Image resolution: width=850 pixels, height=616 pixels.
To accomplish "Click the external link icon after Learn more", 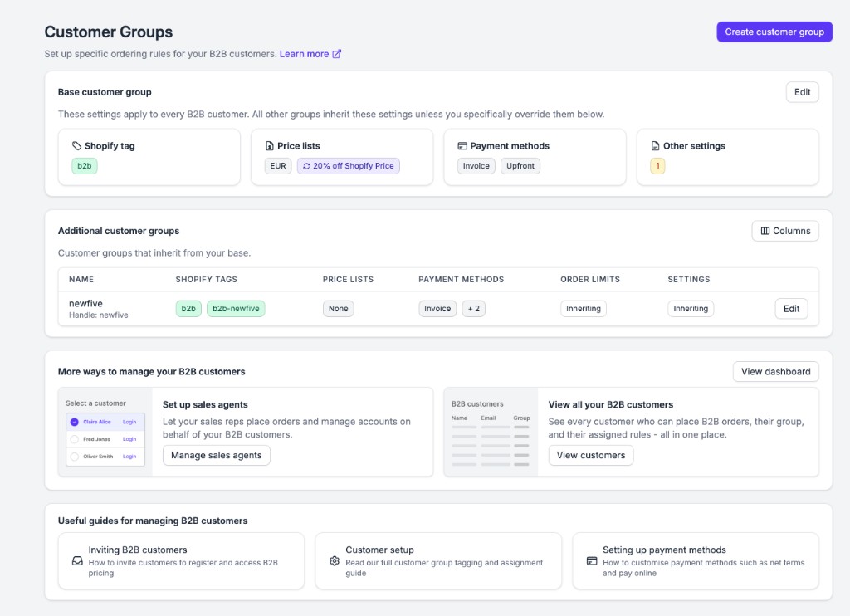I will 337,54.
